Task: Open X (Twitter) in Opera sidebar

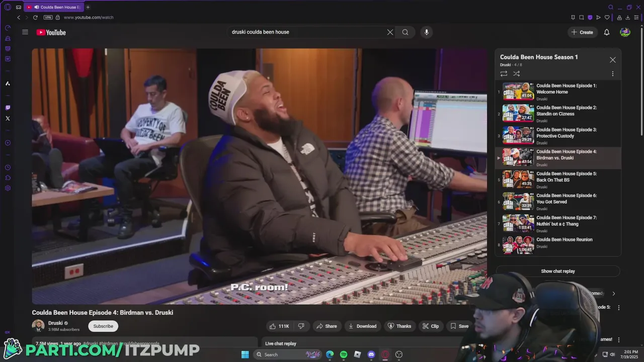Action: click(8, 118)
